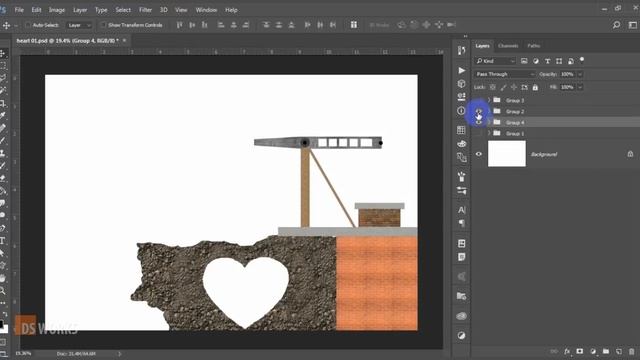
Task: Open the Select menu
Action: click(123, 10)
